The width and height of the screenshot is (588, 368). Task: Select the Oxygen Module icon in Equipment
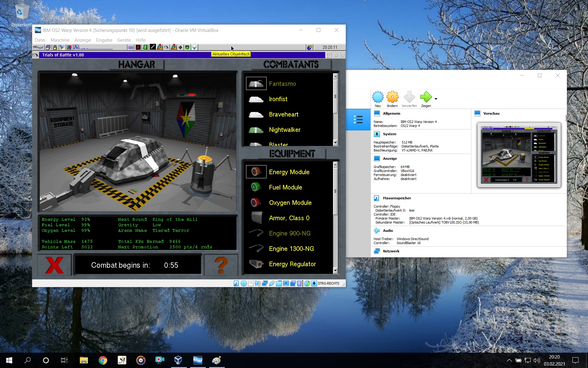(256, 202)
